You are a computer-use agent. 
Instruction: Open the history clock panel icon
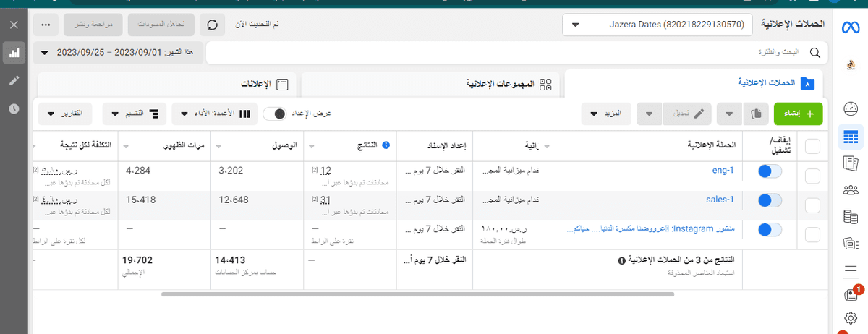click(x=14, y=108)
